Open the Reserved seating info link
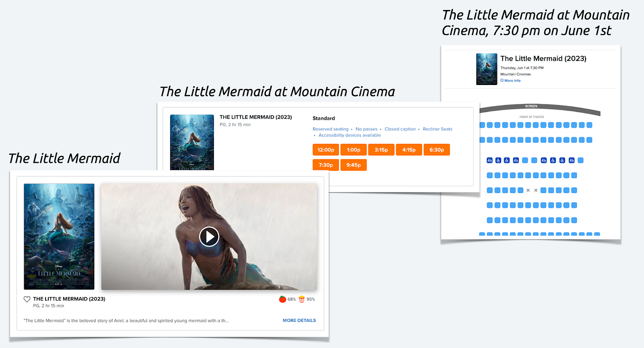This screenshot has width=644, height=348. click(x=331, y=129)
